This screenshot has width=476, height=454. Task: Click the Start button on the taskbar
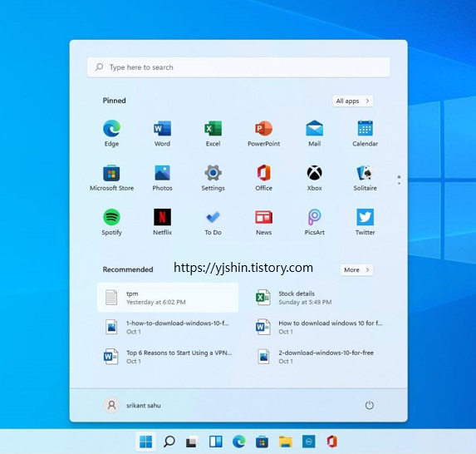pyautogui.click(x=145, y=442)
